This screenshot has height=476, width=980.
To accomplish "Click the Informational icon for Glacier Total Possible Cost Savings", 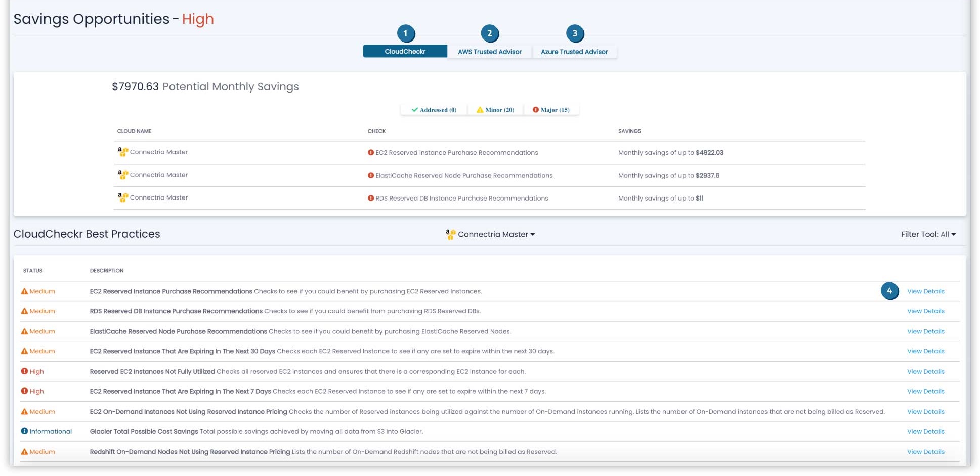I will click(x=24, y=431).
